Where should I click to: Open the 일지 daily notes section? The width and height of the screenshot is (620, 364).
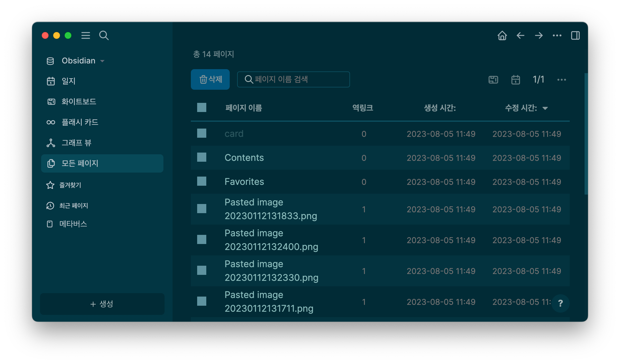point(68,81)
